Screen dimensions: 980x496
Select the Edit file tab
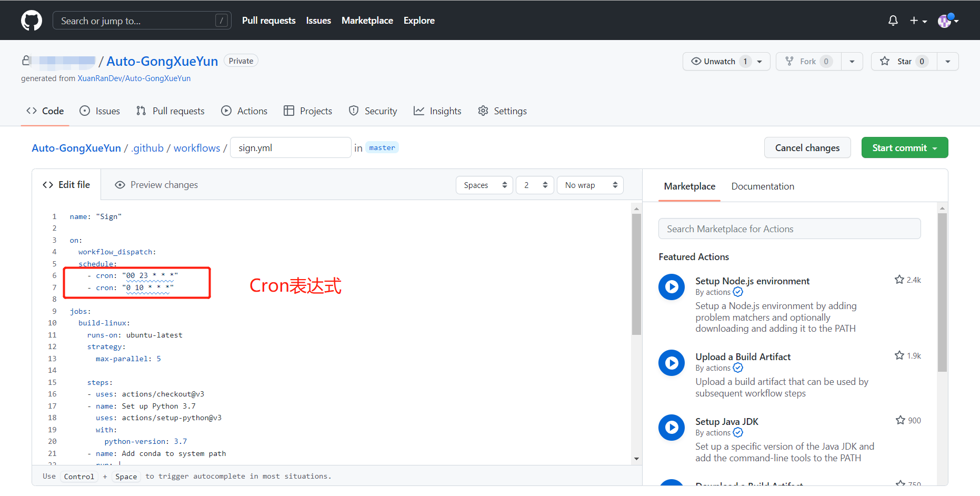pyautogui.click(x=66, y=185)
